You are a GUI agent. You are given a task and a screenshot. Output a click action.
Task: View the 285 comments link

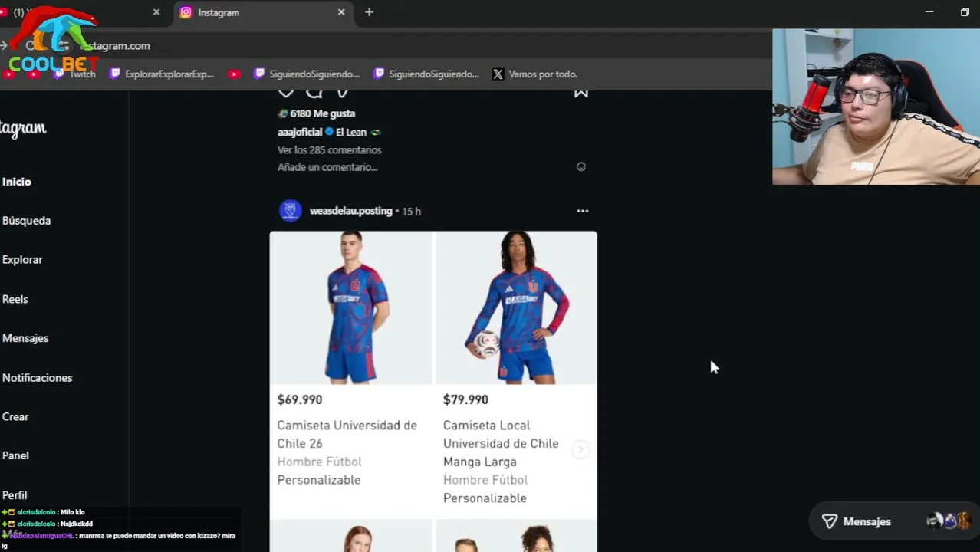coord(329,150)
